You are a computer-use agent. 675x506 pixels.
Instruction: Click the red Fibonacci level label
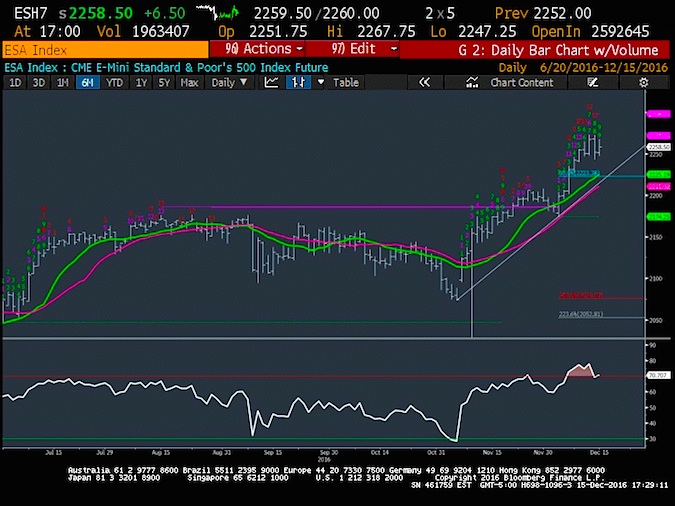581,295
